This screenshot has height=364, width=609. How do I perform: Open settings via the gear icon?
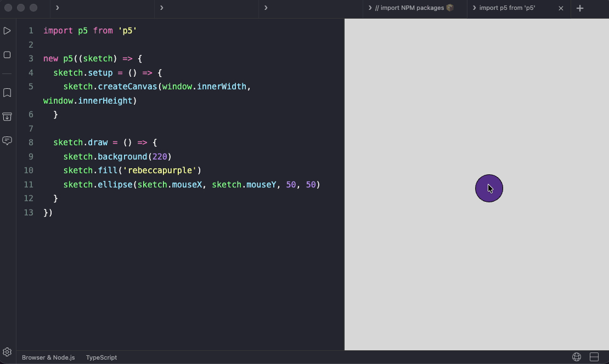(7, 352)
